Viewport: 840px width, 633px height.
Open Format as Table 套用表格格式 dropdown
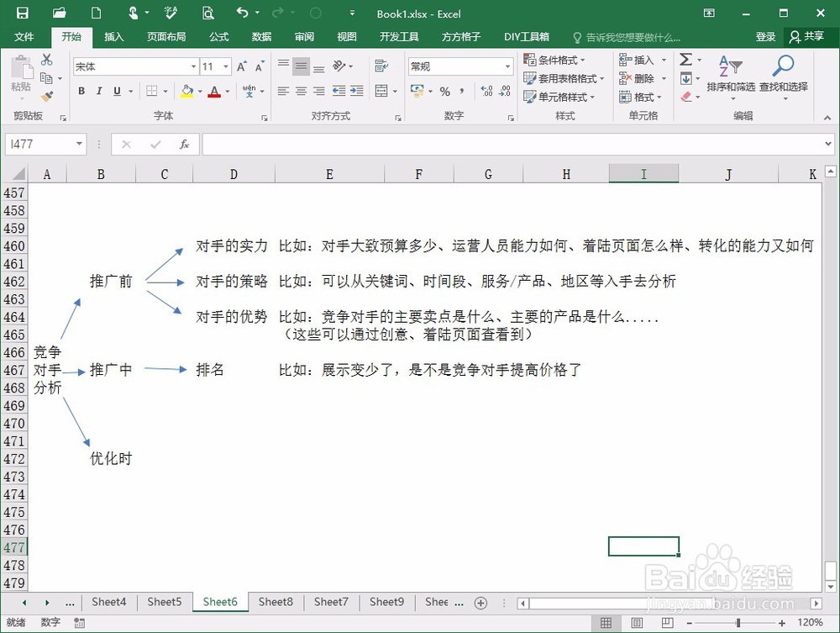click(564, 79)
